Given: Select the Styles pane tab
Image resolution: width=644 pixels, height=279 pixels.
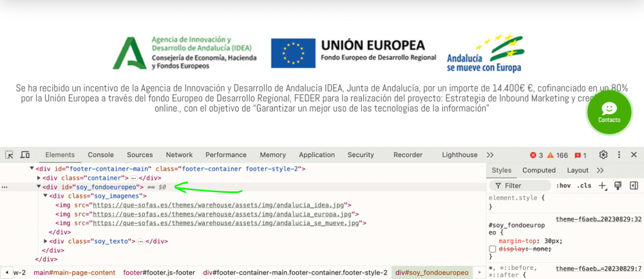Looking at the screenshot, I should point(502,170).
